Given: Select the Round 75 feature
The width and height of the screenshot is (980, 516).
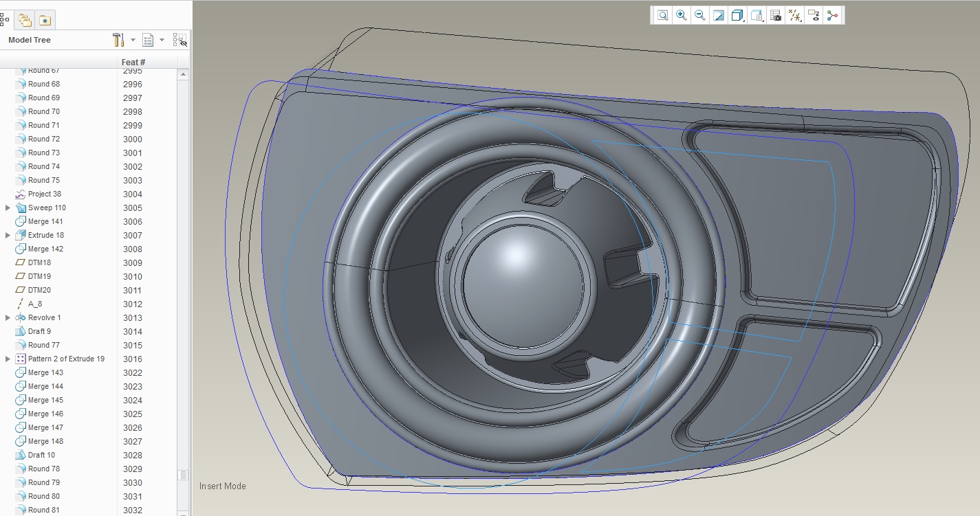Looking at the screenshot, I should pos(44,180).
